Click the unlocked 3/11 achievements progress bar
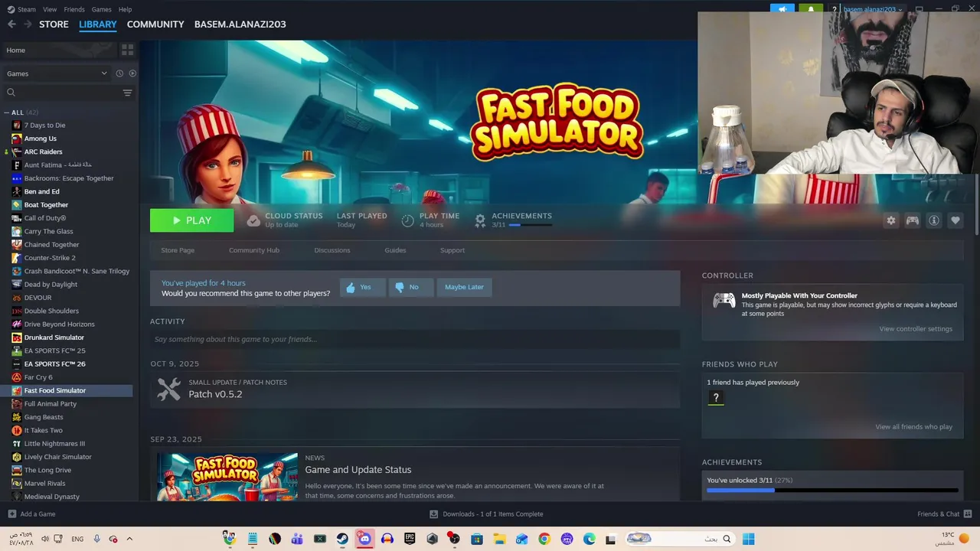Image resolution: width=980 pixels, height=551 pixels. tap(832, 491)
